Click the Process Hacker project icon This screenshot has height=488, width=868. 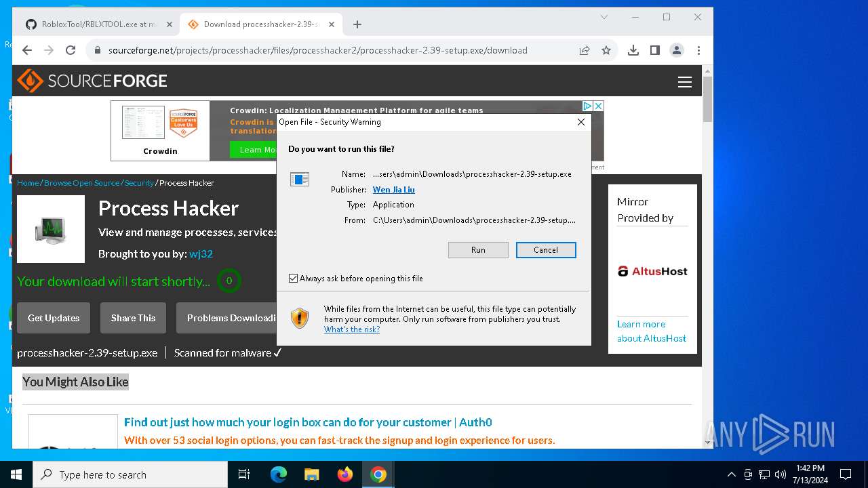(51, 229)
